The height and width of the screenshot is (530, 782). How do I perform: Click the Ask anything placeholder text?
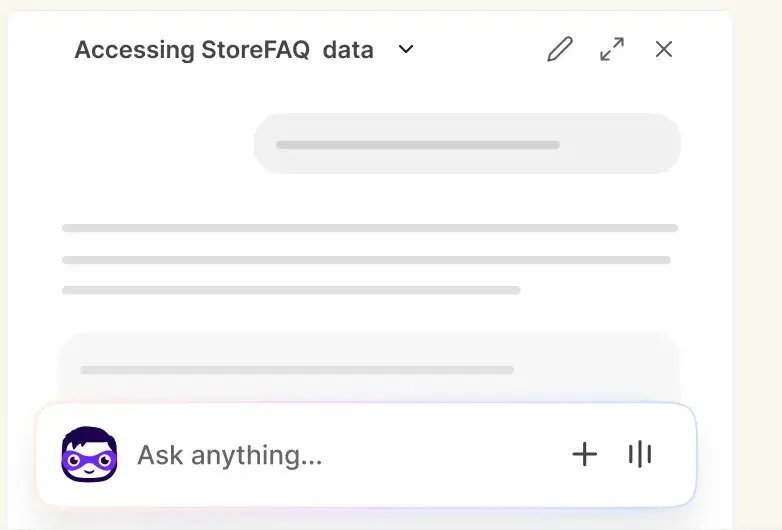(x=229, y=455)
